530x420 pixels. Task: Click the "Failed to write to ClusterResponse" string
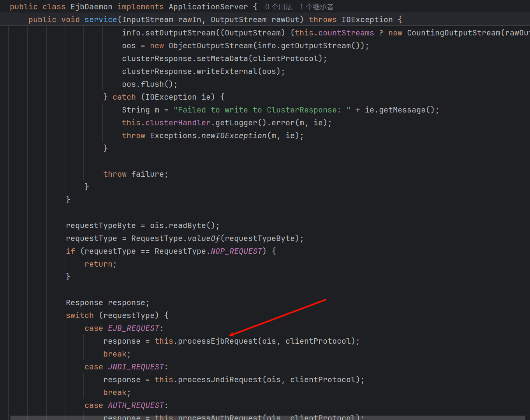262,110
